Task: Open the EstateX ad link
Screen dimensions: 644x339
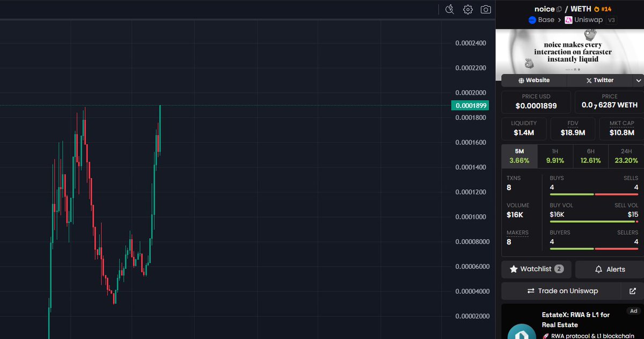Action: click(x=576, y=320)
